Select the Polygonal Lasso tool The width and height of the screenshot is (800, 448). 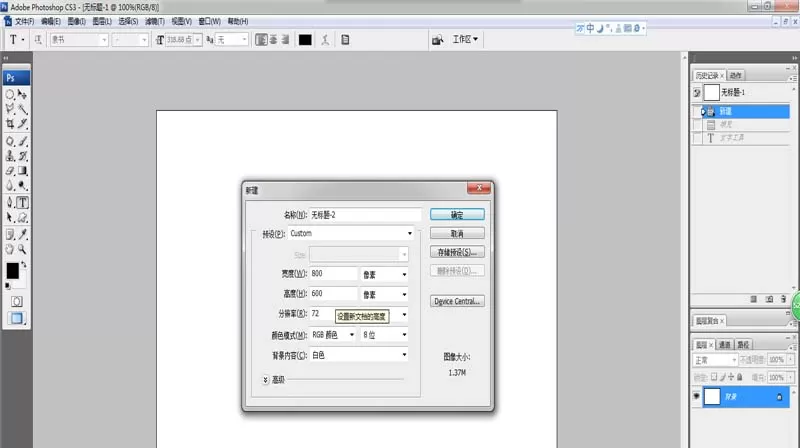point(10,109)
